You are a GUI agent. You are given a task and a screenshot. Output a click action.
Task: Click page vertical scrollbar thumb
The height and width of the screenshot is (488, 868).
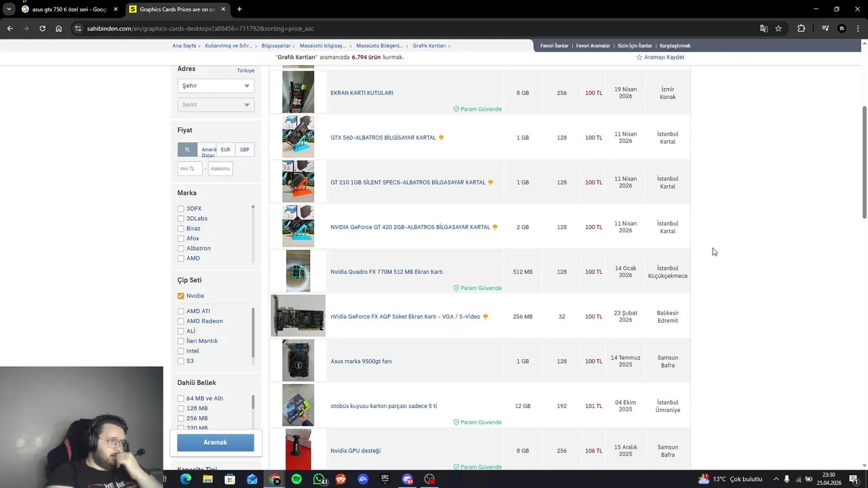pos(864,162)
